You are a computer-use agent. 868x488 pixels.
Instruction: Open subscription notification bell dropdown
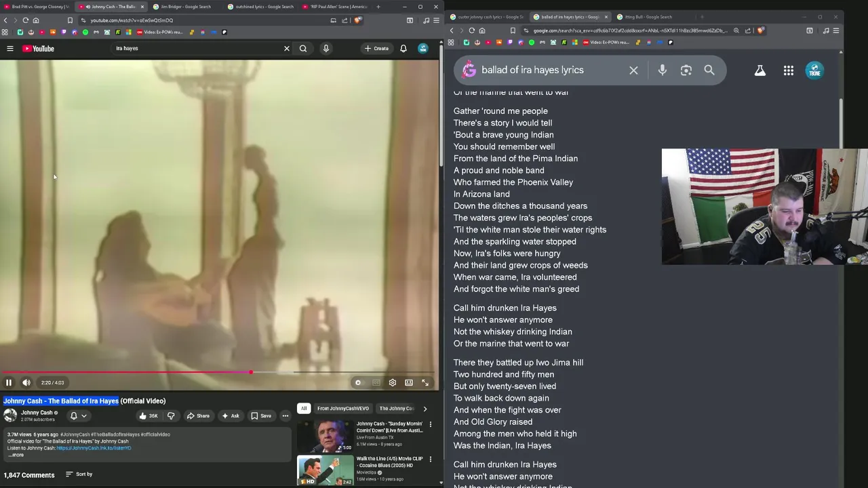tap(79, 416)
